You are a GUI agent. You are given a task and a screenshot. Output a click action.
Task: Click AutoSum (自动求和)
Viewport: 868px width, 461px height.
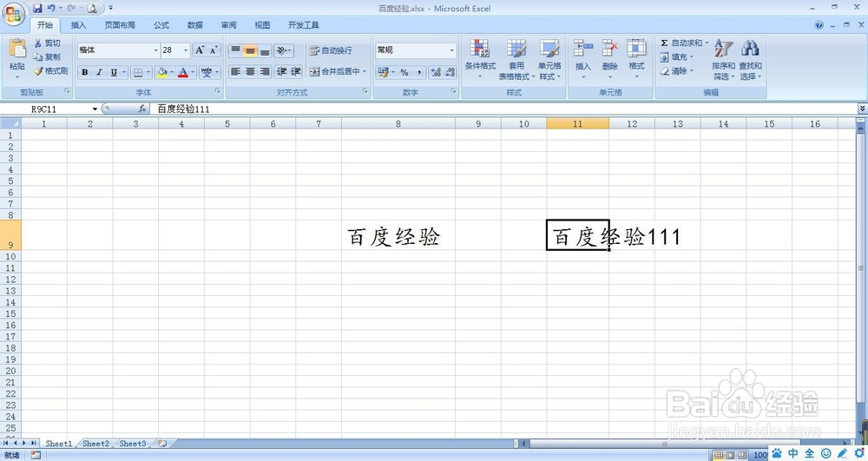(681, 43)
